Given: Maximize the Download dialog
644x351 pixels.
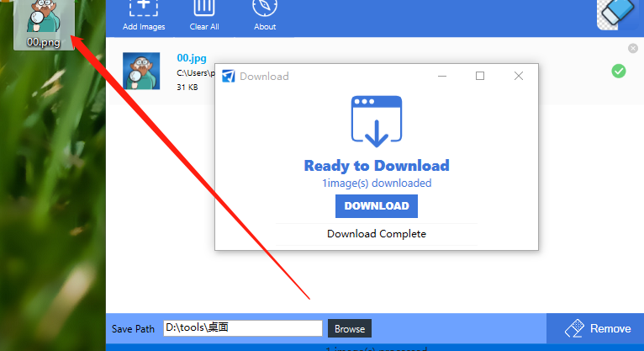Looking at the screenshot, I should [480, 76].
